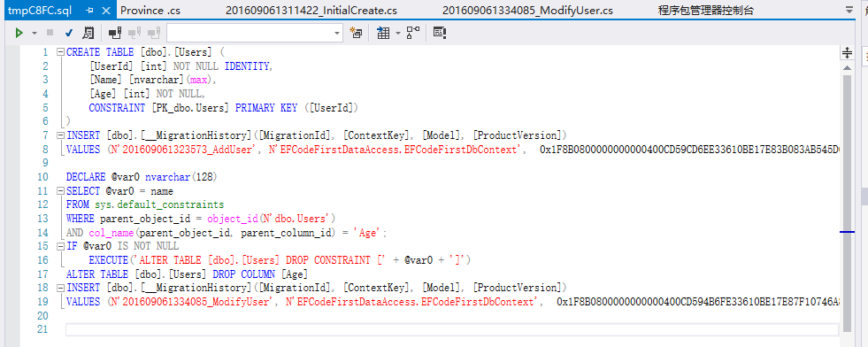Click the Connect icon in the toolbar
The image size is (868, 347).
point(115,34)
